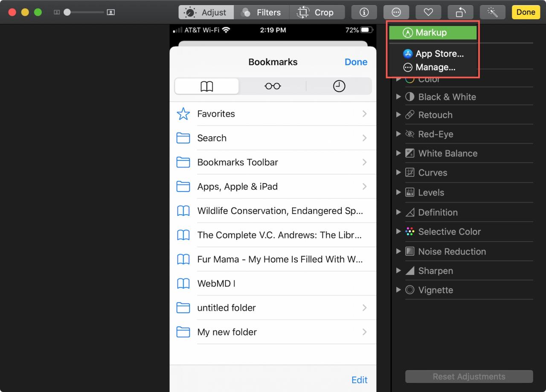Click the Retouch bandage icon
Image resolution: width=546 pixels, height=392 pixels.
409,115
